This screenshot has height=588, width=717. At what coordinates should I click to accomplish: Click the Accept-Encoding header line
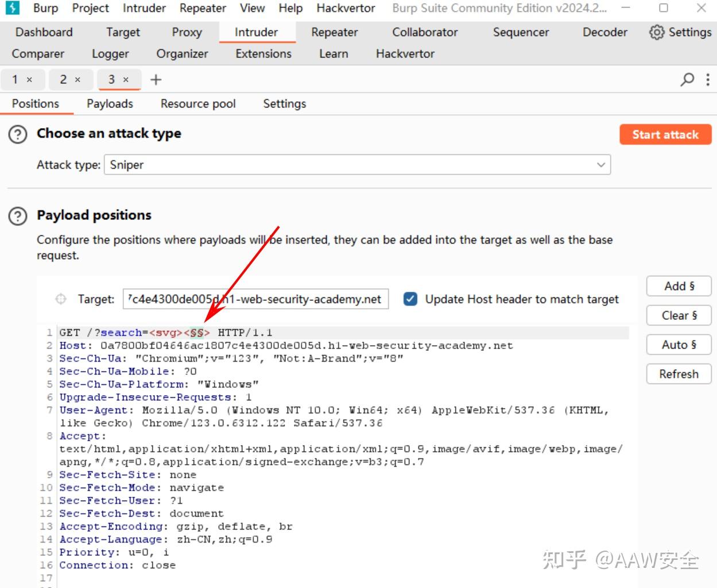point(176,527)
